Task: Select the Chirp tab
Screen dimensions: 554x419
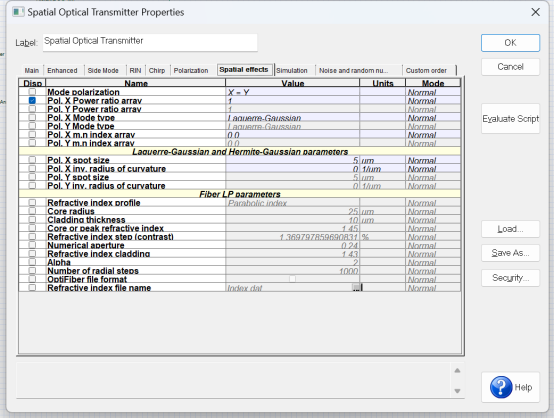Action: pos(157,70)
